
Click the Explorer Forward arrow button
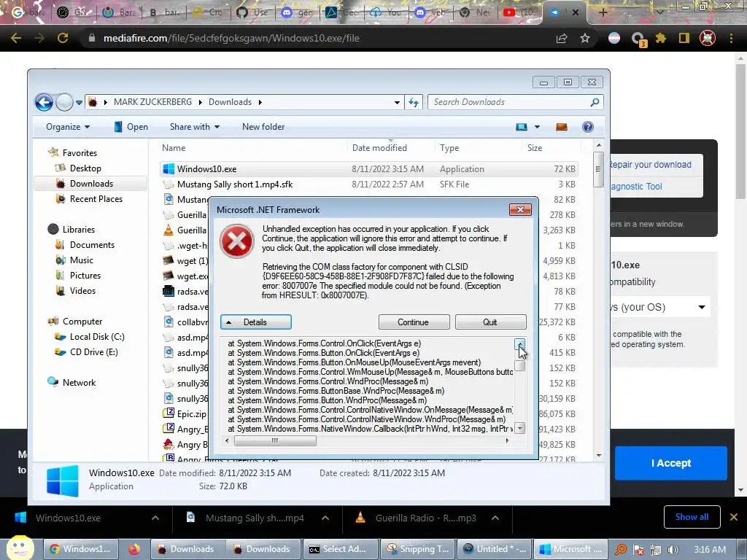tap(64, 102)
